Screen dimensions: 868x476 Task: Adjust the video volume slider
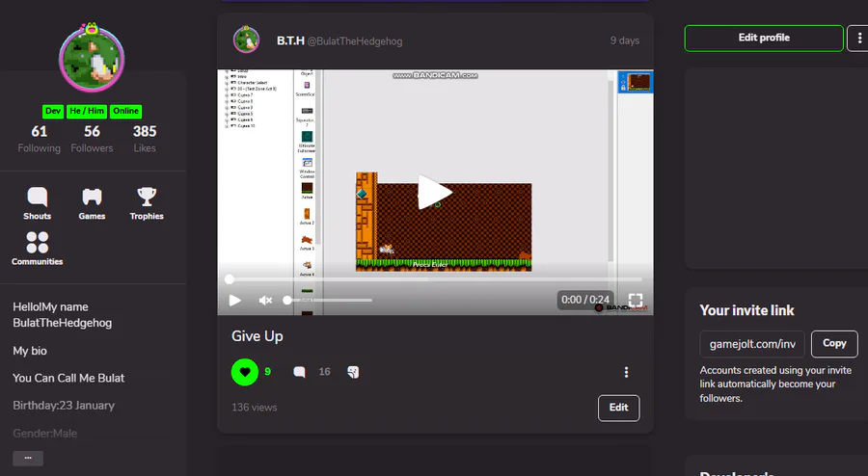(330, 301)
